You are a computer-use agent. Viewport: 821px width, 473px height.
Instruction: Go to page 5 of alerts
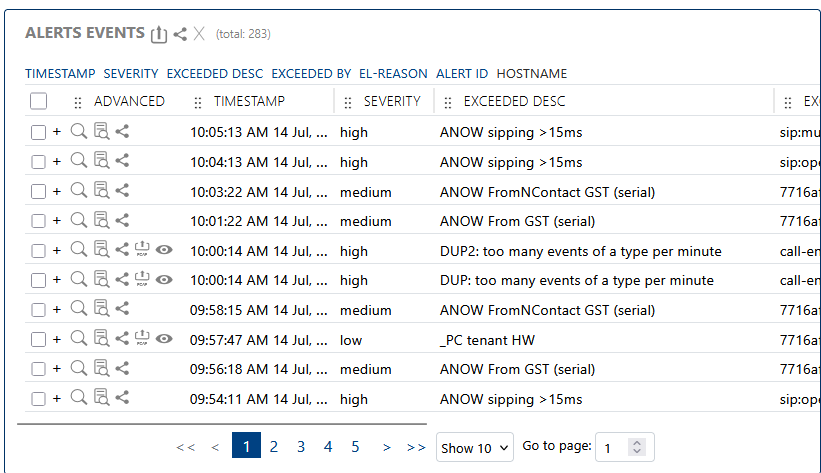355,446
